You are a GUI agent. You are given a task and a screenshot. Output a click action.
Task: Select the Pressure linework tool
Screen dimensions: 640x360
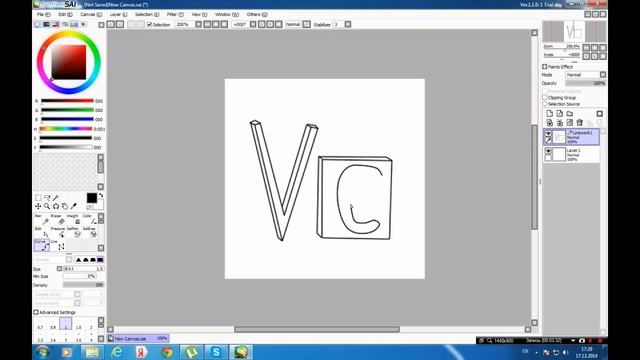click(x=58, y=232)
